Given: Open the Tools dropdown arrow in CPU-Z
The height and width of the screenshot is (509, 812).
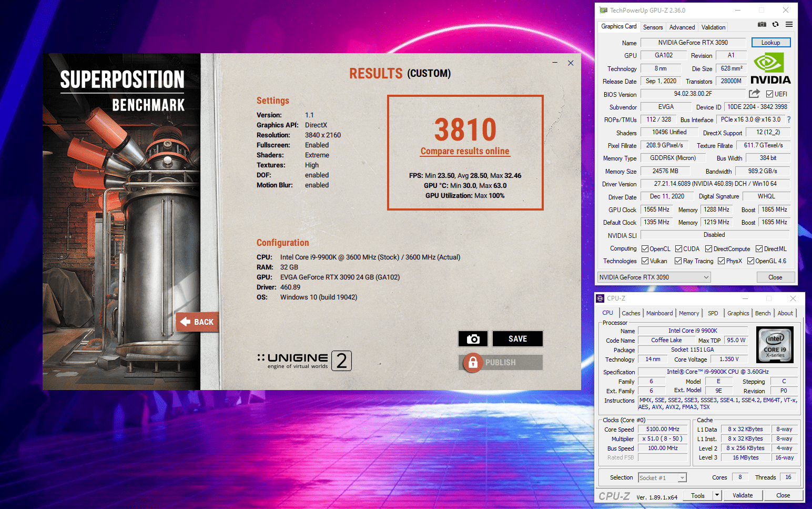Looking at the screenshot, I should (717, 495).
